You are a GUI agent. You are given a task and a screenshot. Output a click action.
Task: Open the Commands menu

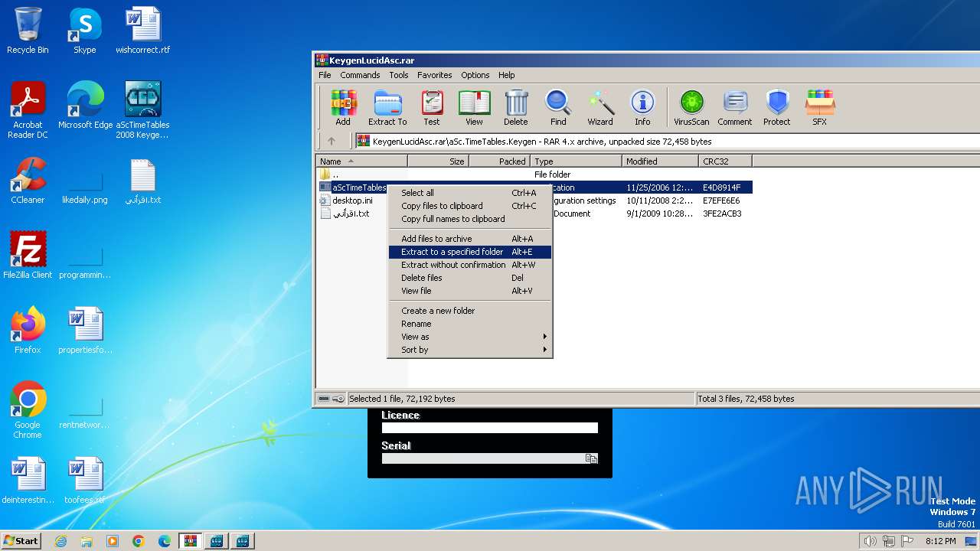tap(360, 75)
